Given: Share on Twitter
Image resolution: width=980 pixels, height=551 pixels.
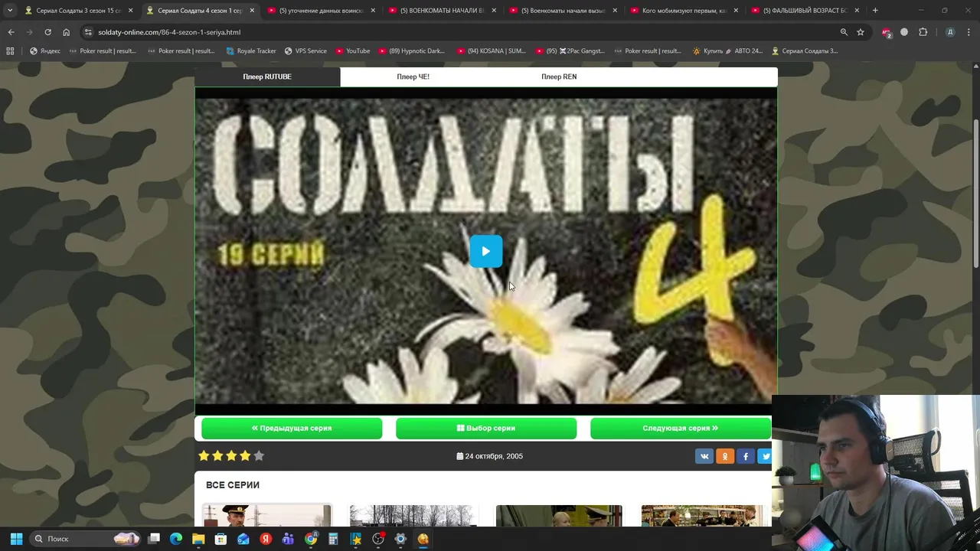Looking at the screenshot, I should [765, 456].
